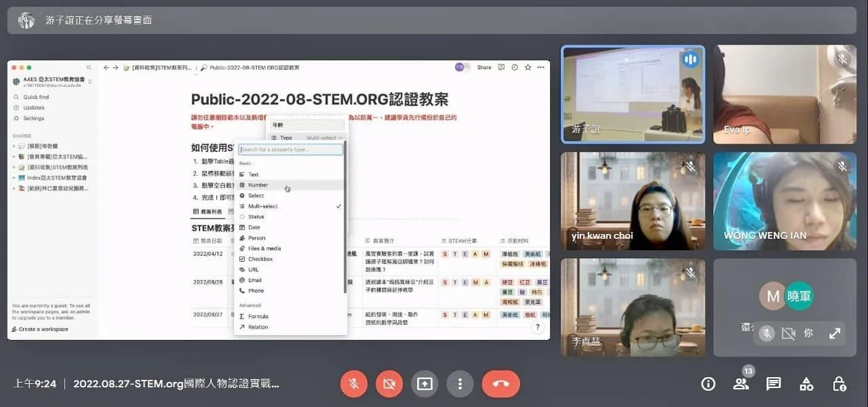
Task: Open the meeting details info icon
Action: [708, 384]
